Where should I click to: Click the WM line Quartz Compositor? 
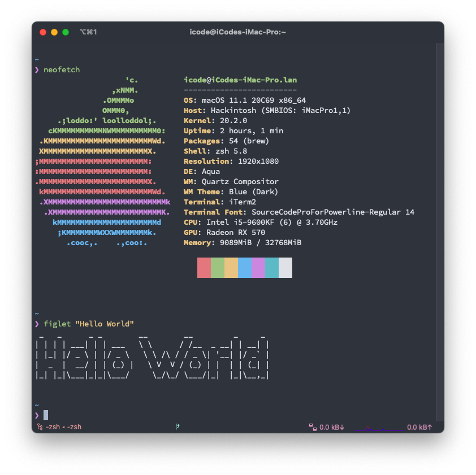[x=231, y=182]
